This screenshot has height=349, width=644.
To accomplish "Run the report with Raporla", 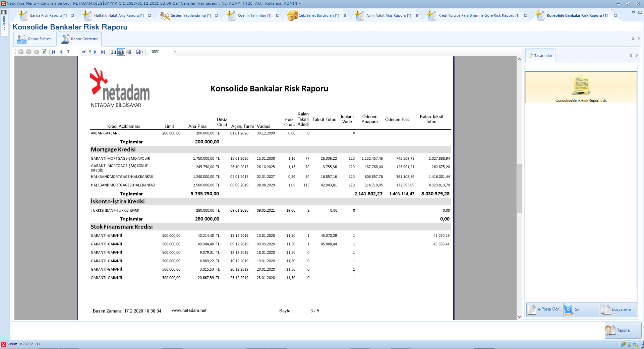I will pos(623,330).
